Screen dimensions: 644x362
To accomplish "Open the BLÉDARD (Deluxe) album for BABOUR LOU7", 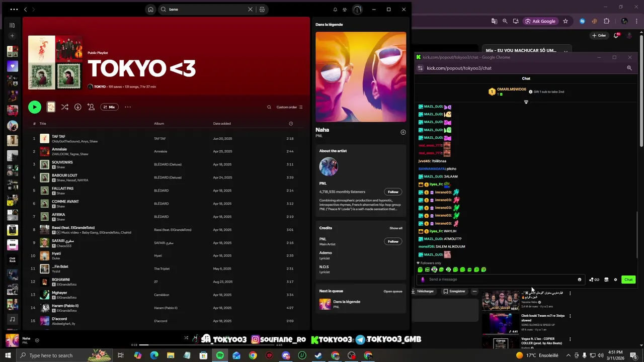I will 168,177.
